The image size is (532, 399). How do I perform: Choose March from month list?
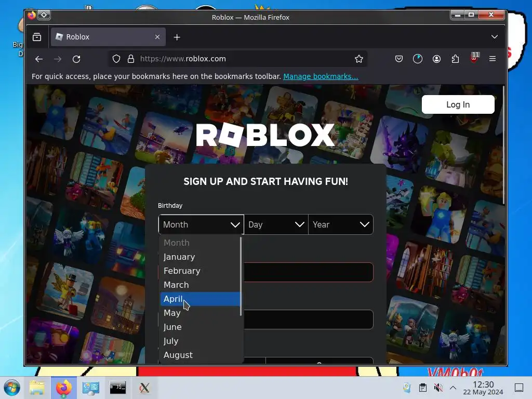(200, 285)
